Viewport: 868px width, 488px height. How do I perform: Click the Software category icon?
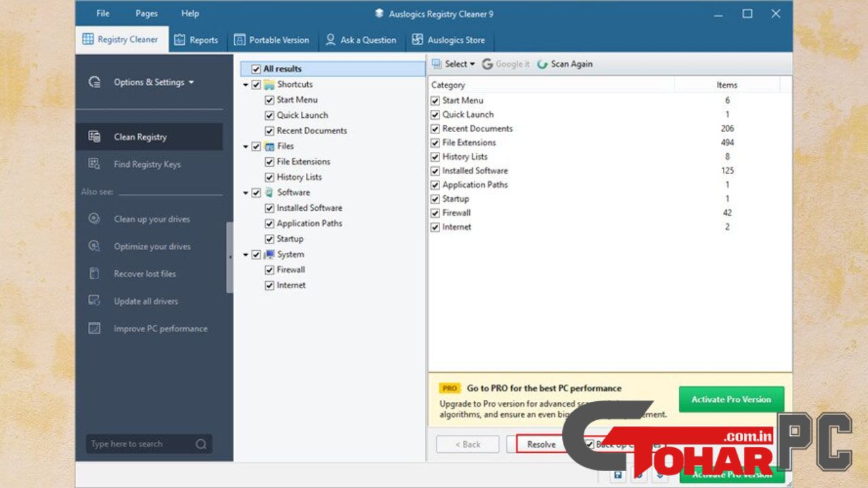click(x=269, y=192)
